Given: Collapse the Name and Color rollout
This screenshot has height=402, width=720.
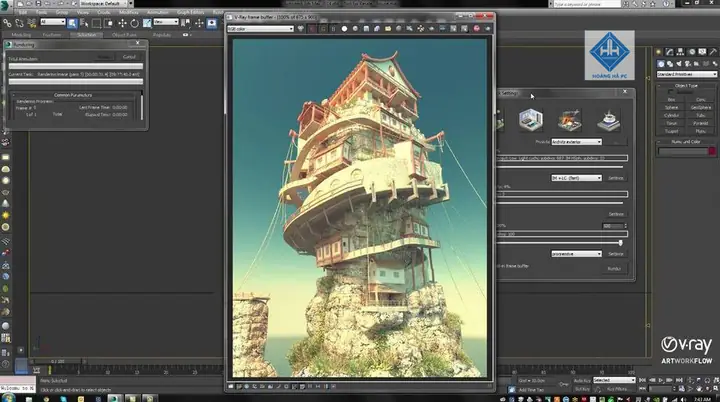Looking at the screenshot, I should coord(686,142).
